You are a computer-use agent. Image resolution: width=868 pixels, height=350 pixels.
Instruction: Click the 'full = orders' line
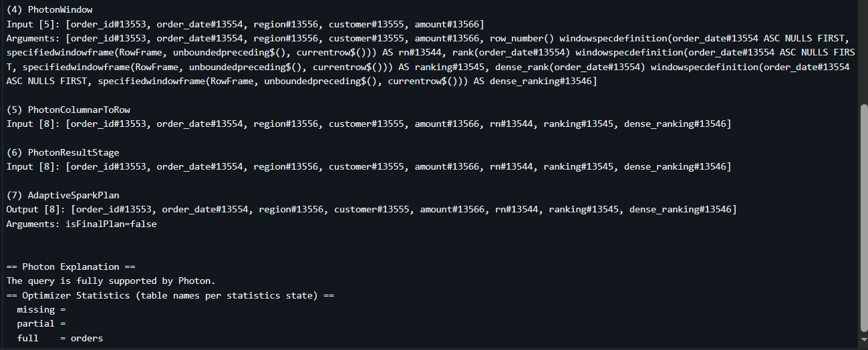[60, 338]
